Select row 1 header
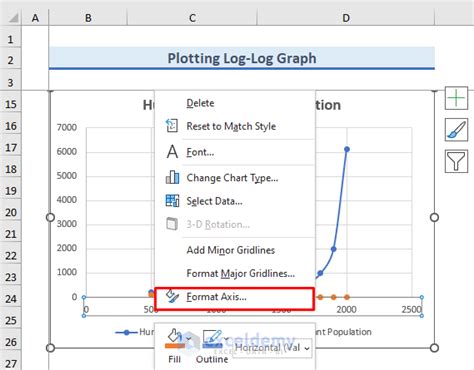This screenshot has height=370, width=474. (x=11, y=40)
